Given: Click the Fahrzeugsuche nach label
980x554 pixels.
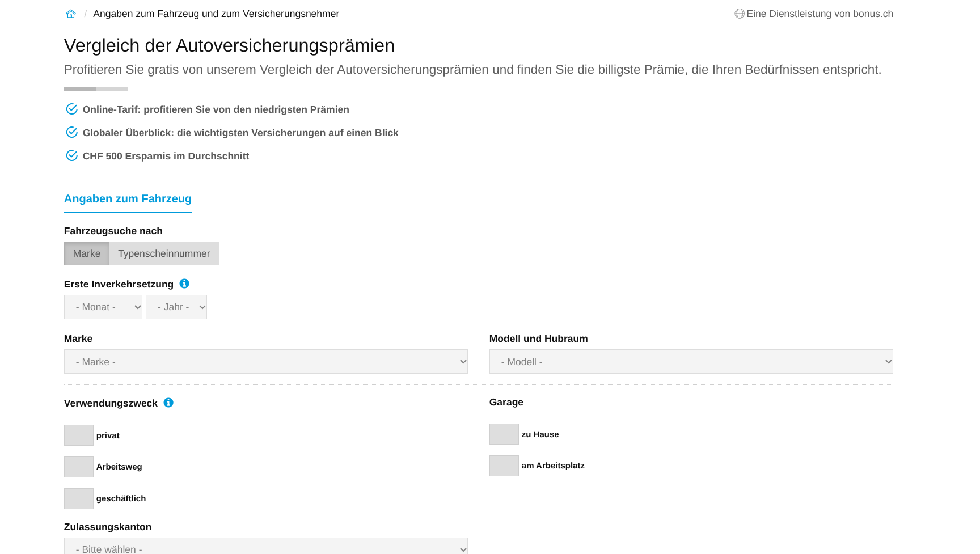Looking at the screenshot, I should coord(113,231).
